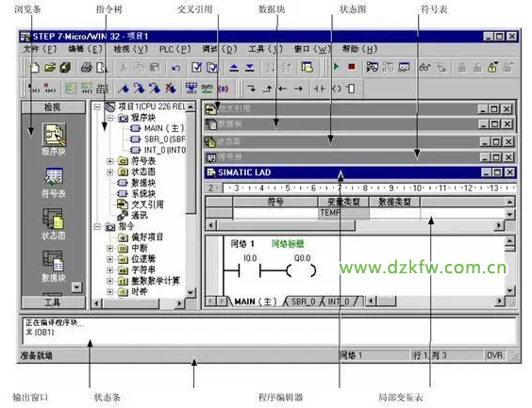Click the Print toolbar icon
The image size is (532, 408).
tap(87, 68)
